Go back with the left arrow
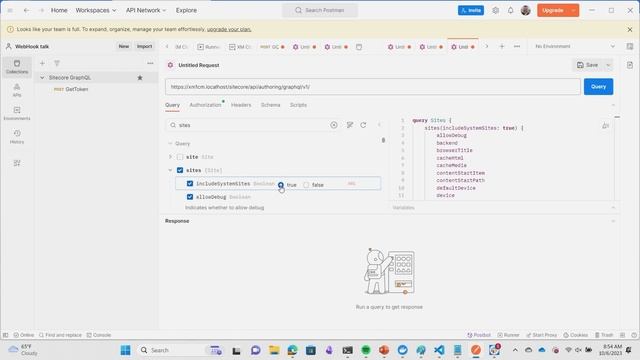Screen dimensions: 640x360 (26, 10)
